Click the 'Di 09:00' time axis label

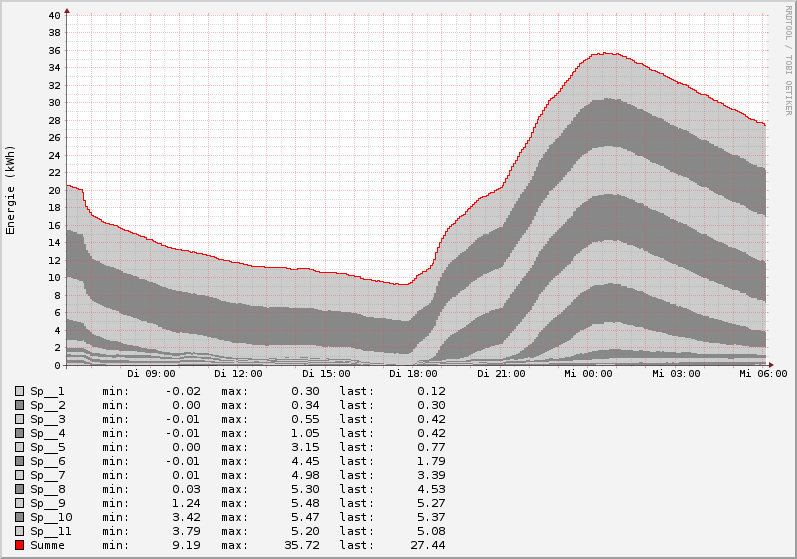[151, 374]
